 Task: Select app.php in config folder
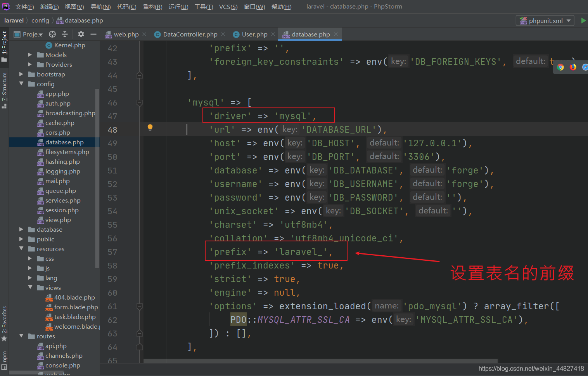tap(53, 94)
